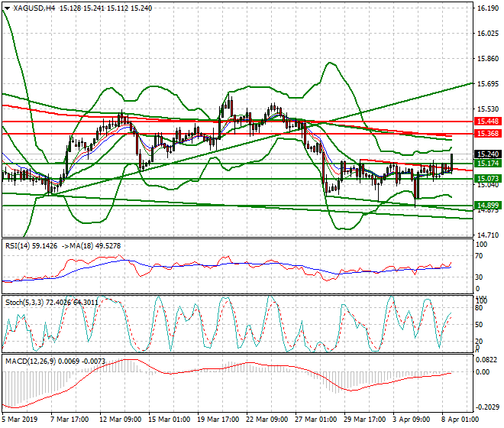
Task: Click the 16.025 price scale value
Action: pyautogui.click(x=488, y=34)
